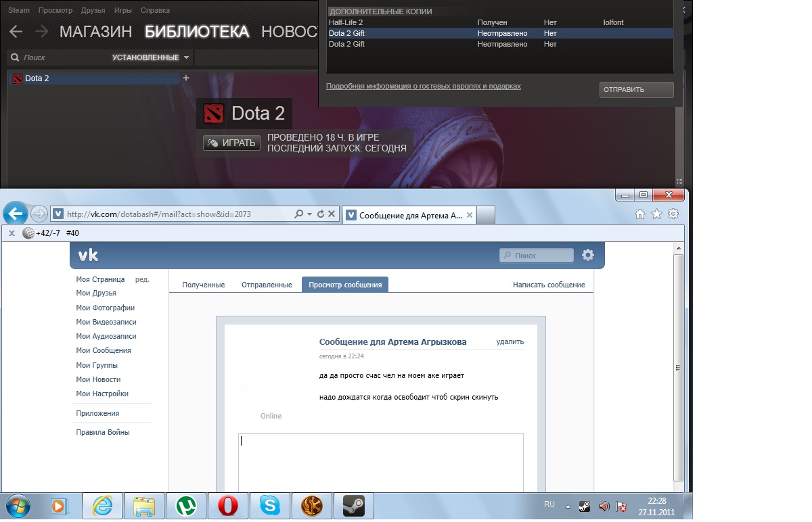This screenshot has width=812, height=522.
Task: Open Мои Аудиозаписи in VK sidebar
Action: click(106, 336)
